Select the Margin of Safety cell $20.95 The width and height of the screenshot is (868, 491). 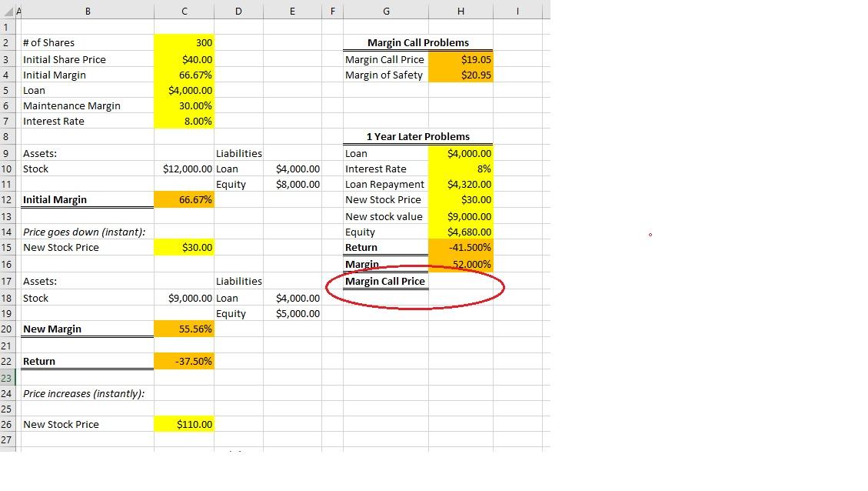[461, 75]
